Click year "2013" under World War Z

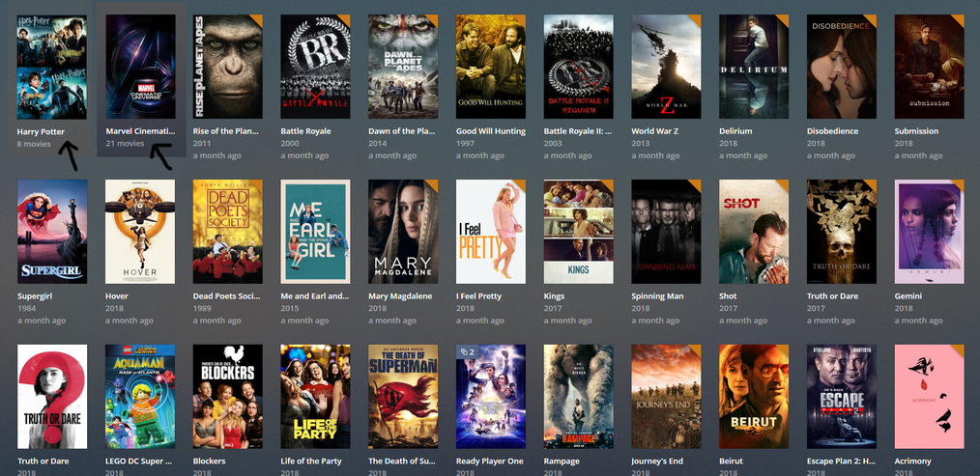641,144
